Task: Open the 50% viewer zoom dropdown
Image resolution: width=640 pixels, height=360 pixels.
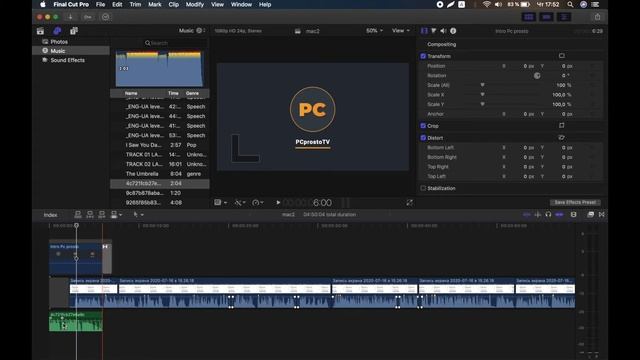Action: 374,31
